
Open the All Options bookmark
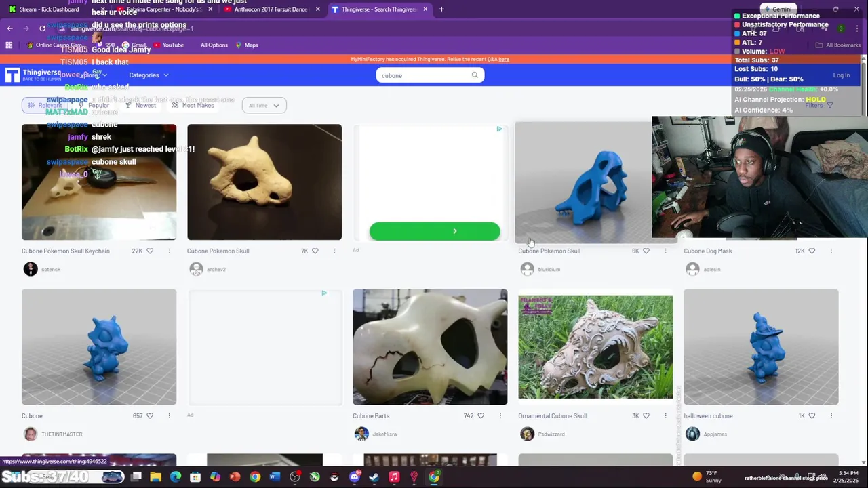click(214, 45)
